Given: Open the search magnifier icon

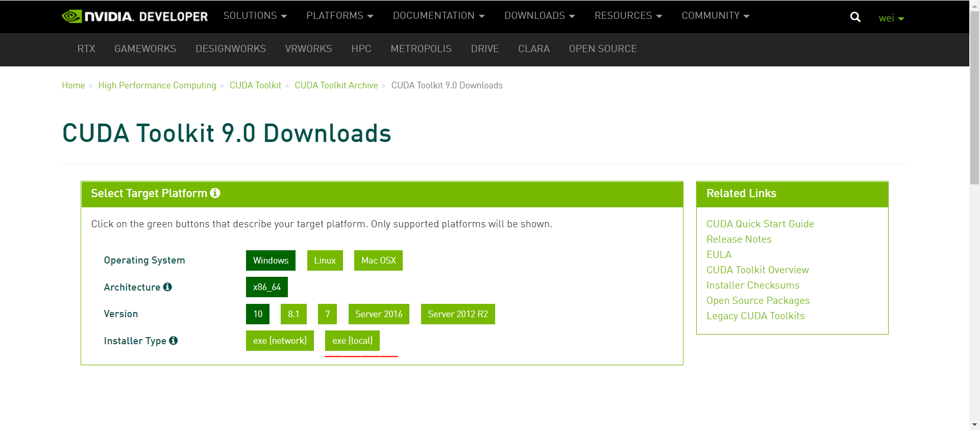Looking at the screenshot, I should coord(855,17).
